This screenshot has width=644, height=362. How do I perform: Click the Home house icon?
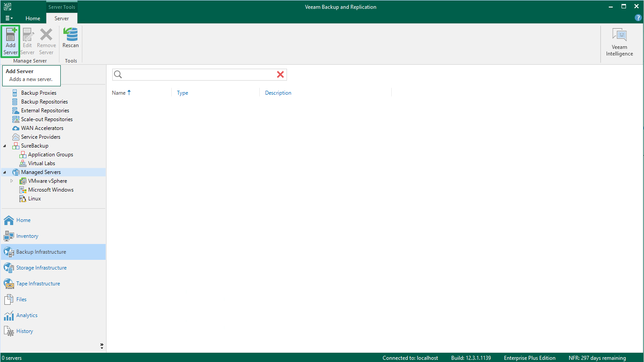pyautogui.click(x=9, y=220)
